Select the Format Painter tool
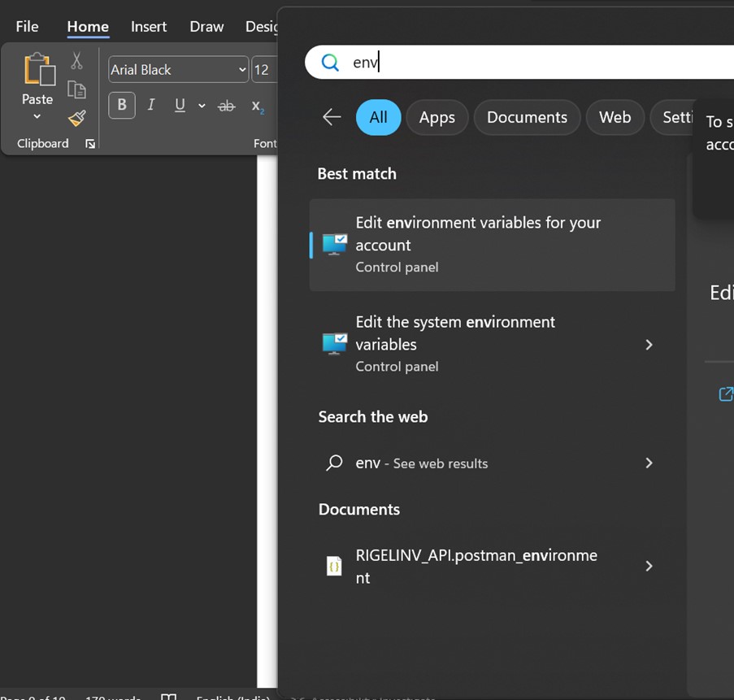This screenshot has width=734, height=700. [76, 119]
